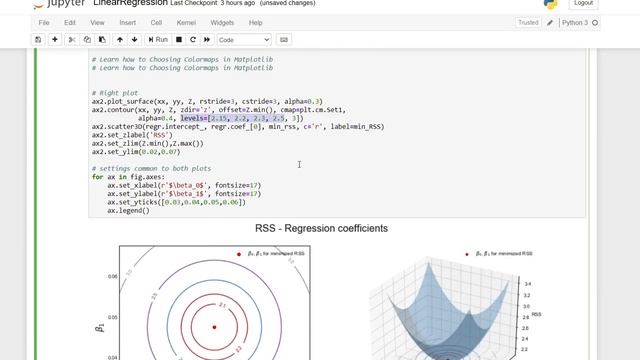Open the Kernel menu
The image size is (640, 360).
[x=186, y=23]
